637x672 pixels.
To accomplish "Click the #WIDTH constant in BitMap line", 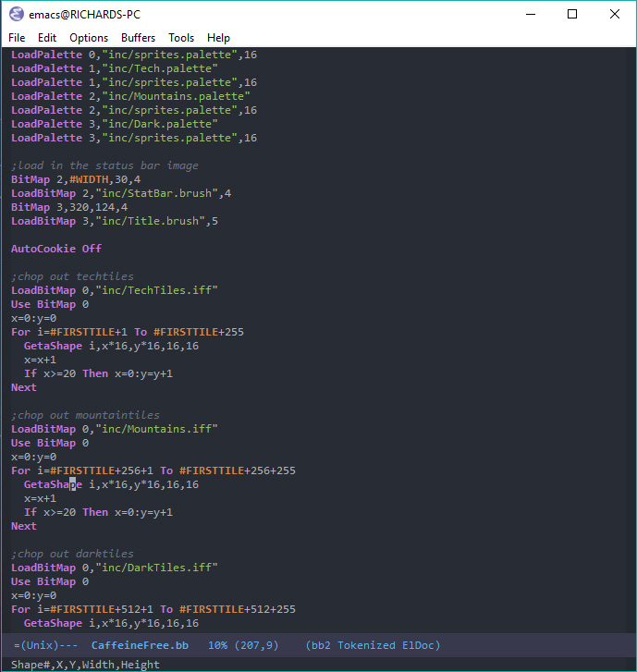I will tap(89, 179).
